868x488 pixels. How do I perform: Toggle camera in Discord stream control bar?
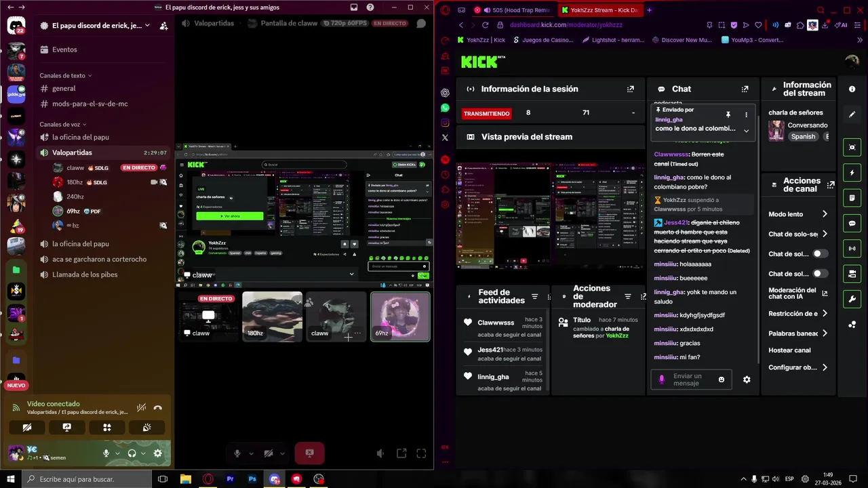pyautogui.click(x=269, y=453)
